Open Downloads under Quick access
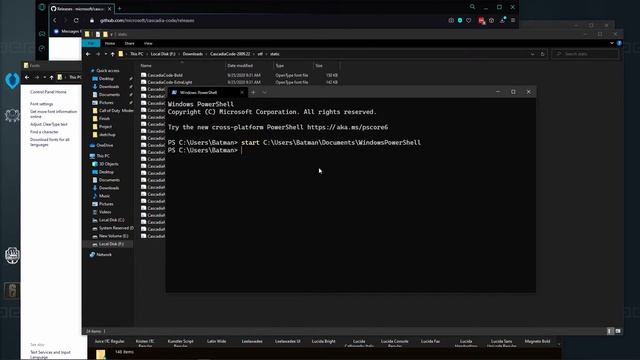 (x=109, y=87)
